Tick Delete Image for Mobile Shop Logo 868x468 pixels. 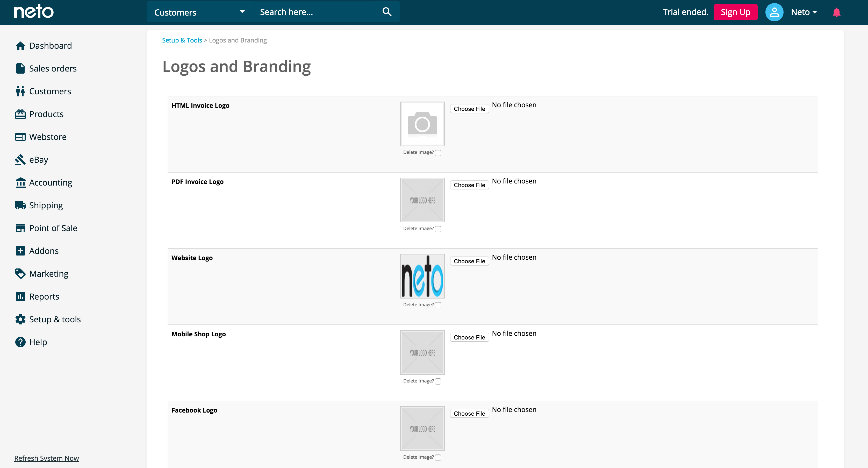click(x=438, y=381)
